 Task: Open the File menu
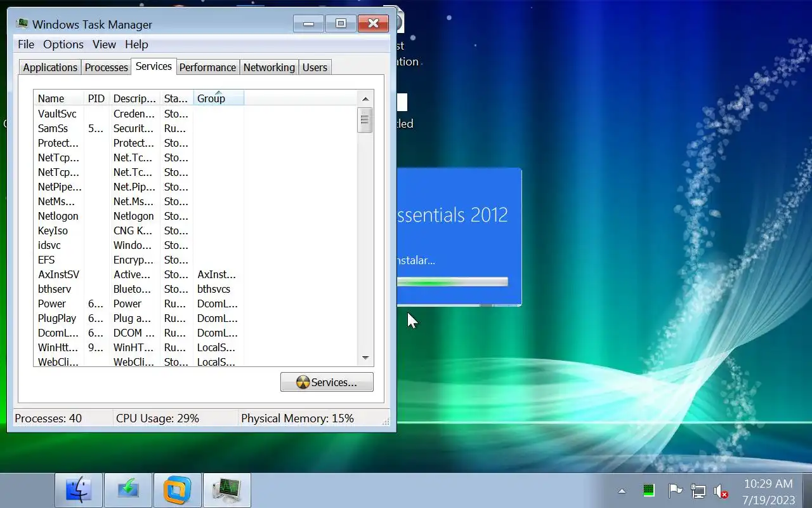26,44
